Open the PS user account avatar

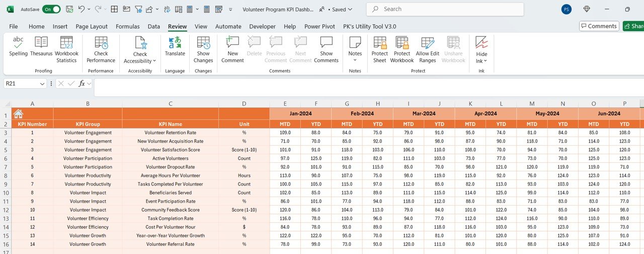(566, 9)
